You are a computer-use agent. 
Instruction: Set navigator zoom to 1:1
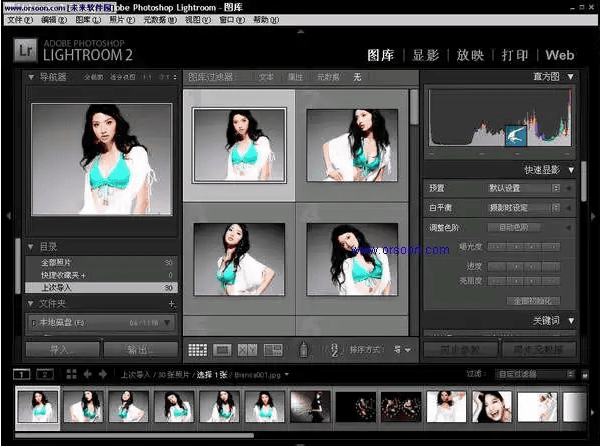(147, 77)
